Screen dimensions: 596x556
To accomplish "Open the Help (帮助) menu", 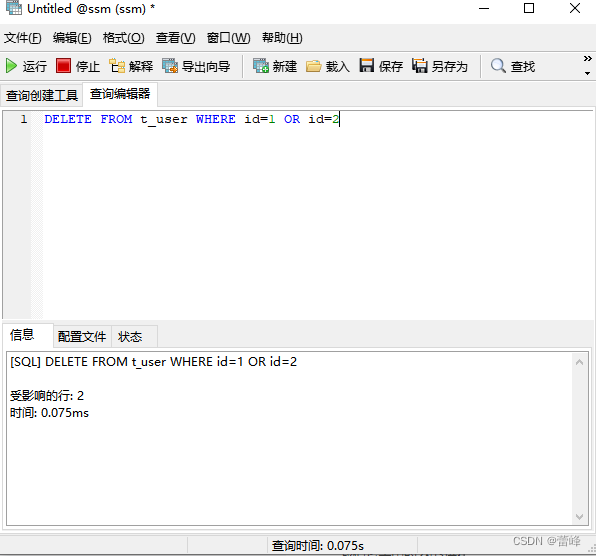I will (282, 38).
